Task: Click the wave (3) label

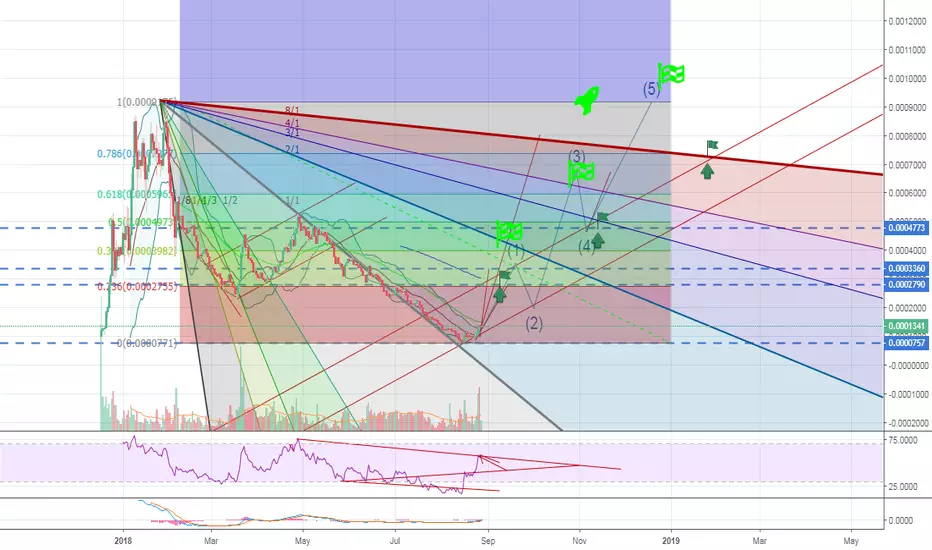Action: pos(577,156)
